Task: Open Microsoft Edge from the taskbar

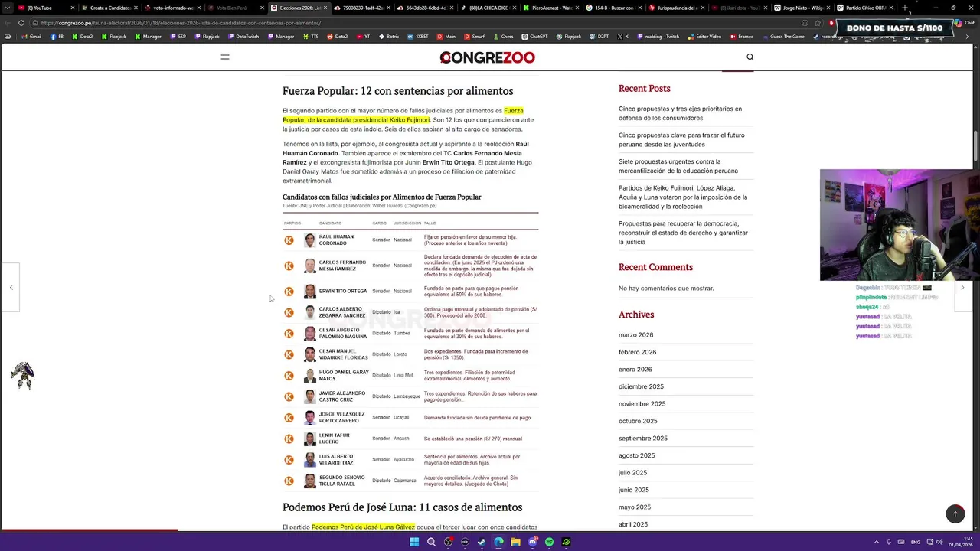Action: point(498,542)
